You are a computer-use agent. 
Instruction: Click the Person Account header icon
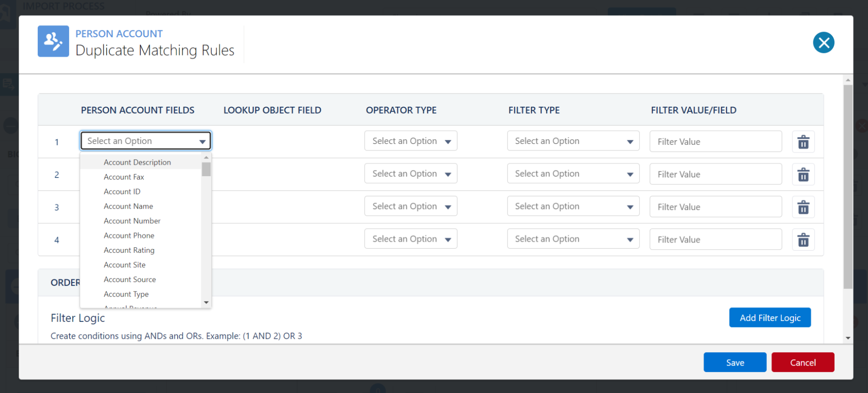(53, 41)
